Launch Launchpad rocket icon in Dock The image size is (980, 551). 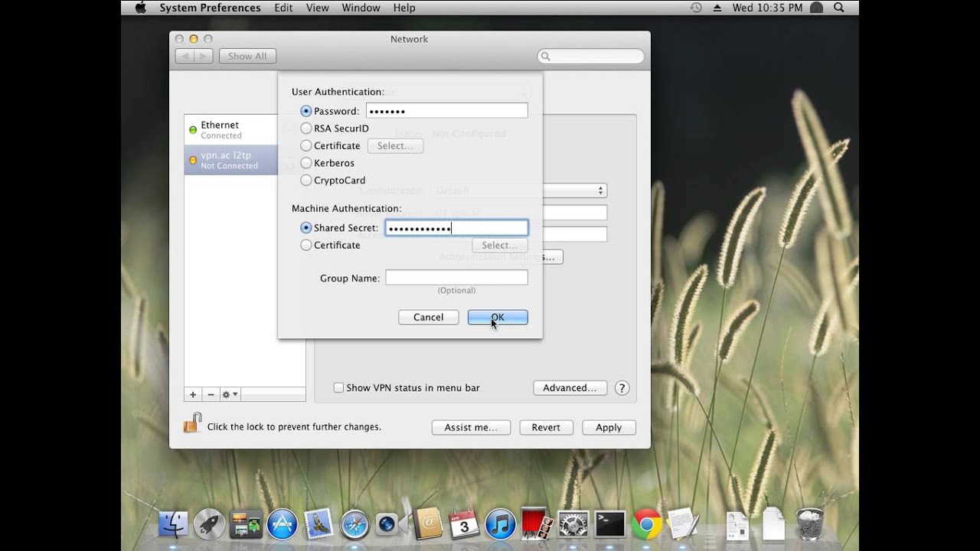209,525
